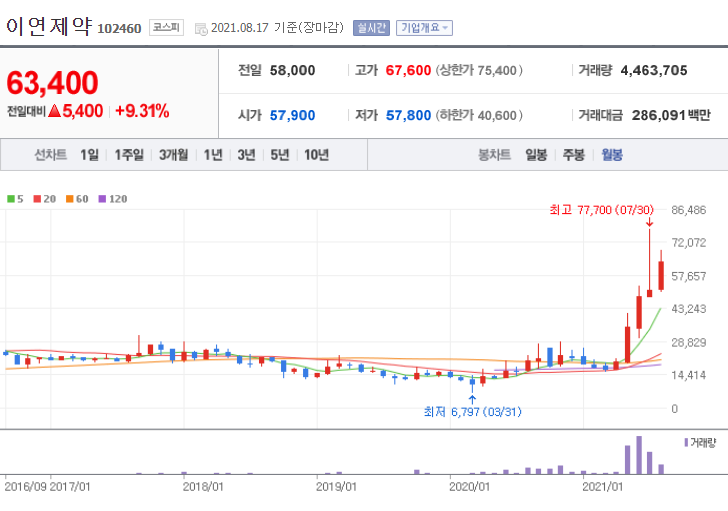This screenshot has width=728, height=511.
Task: Click the current price 63,400
Action: [x=52, y=83]
